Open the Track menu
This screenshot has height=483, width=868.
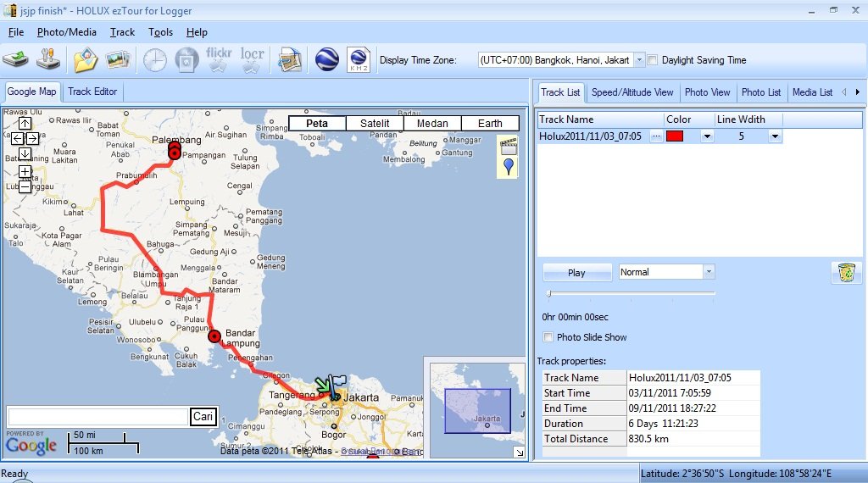[x=122, y=32]
